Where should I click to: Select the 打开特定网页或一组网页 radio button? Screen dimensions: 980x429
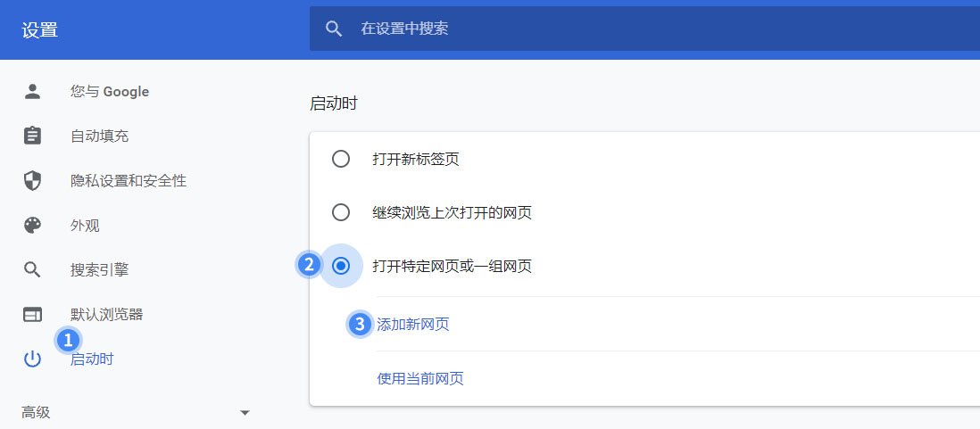pyautogui.click(x=341, y=266)
